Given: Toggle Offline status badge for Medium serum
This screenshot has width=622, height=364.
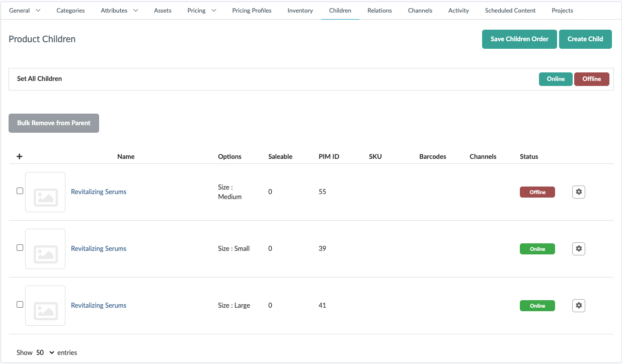Looking at the screenshot, I should pos(537,192).
